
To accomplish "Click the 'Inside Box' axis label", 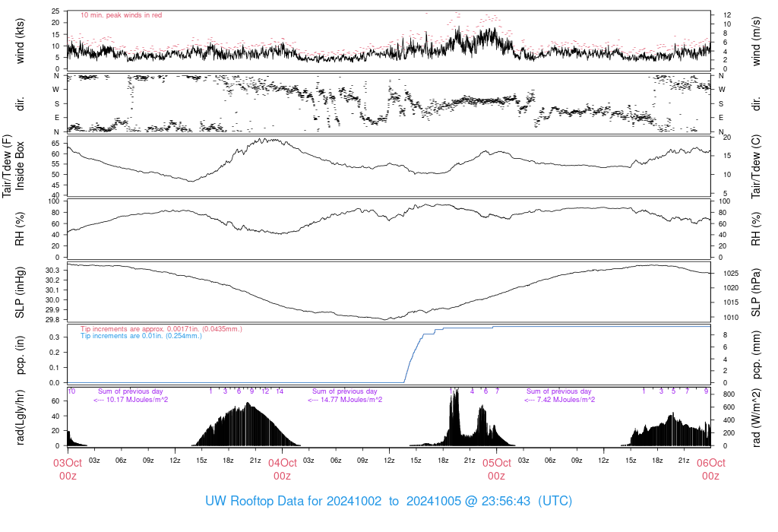I will 20,166.
